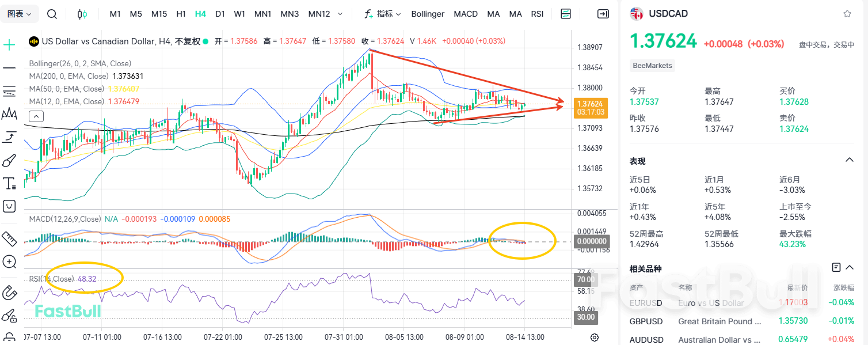Switch to the D1 timeframe

(220, 14)
